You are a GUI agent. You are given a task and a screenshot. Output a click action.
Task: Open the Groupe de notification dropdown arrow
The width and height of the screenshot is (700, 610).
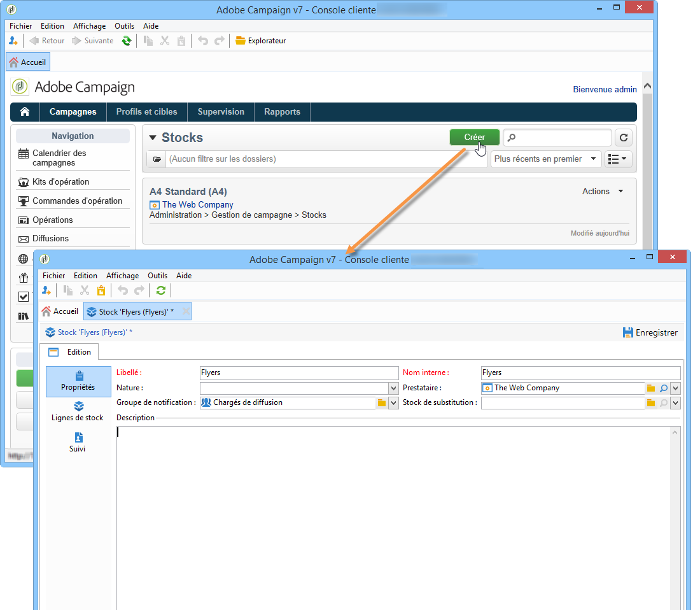coord(393,403)
